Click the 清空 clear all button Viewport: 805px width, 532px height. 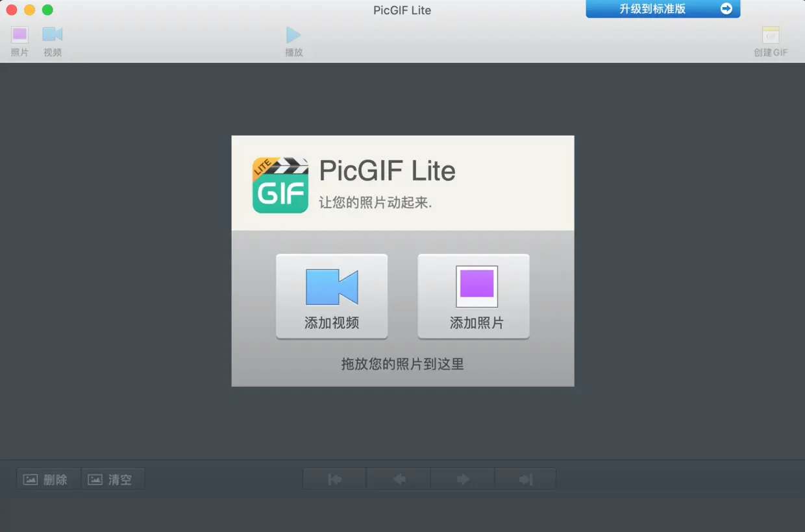(x=113, y=479)
